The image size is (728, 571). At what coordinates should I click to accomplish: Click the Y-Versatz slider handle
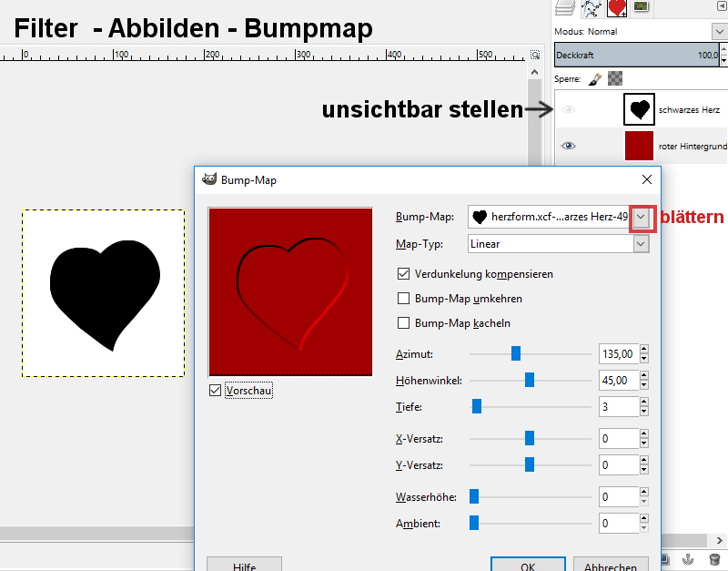530,464
